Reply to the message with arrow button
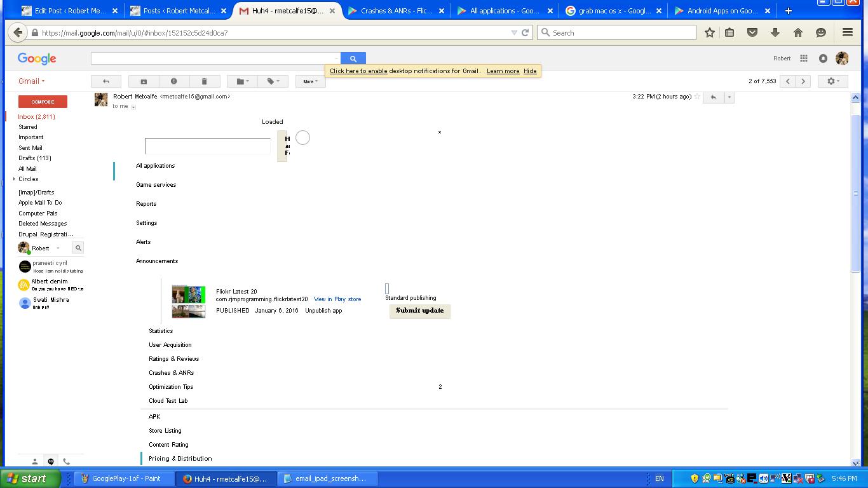 pyautogui.click(x=714, y=97)
